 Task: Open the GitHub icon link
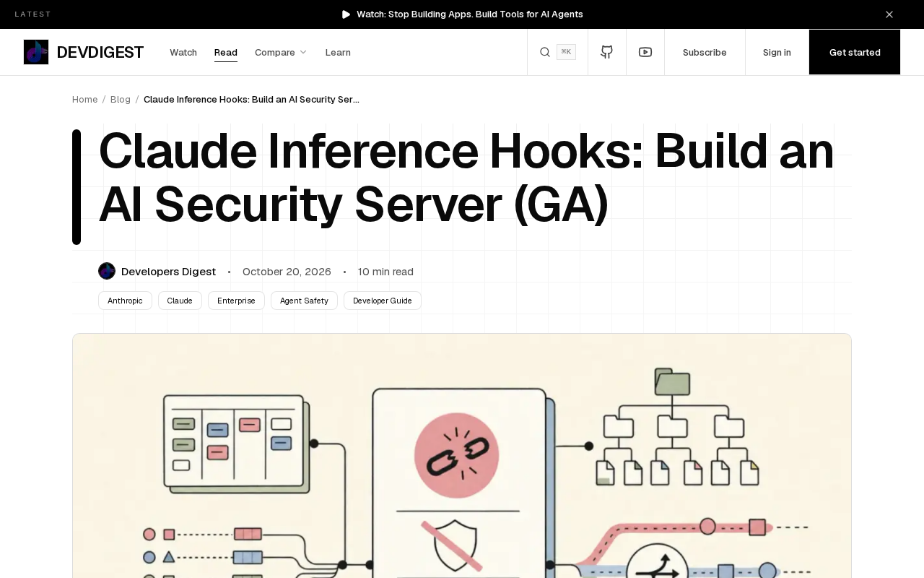pos(607,52)
